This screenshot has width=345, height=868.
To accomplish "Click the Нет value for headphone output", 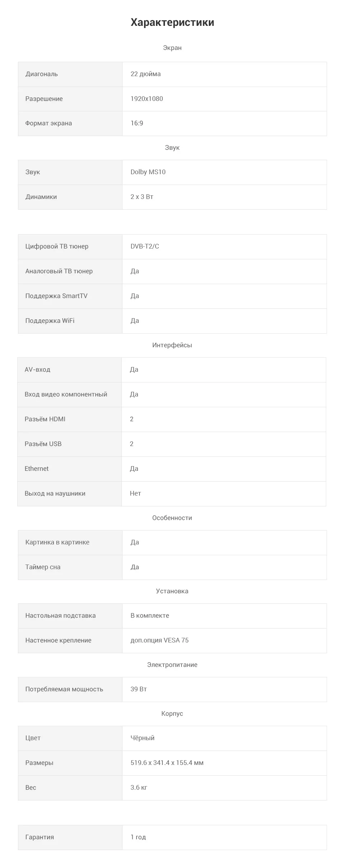I will (135, 493).
